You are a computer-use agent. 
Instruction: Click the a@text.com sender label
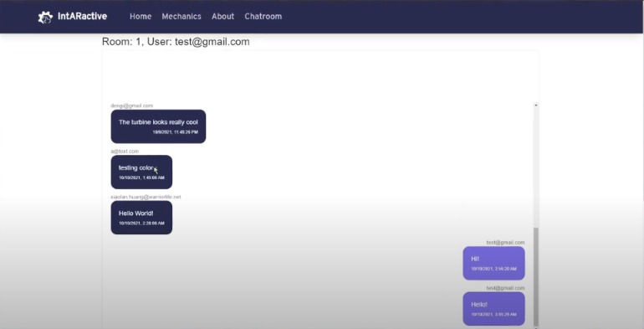[125, 152]
